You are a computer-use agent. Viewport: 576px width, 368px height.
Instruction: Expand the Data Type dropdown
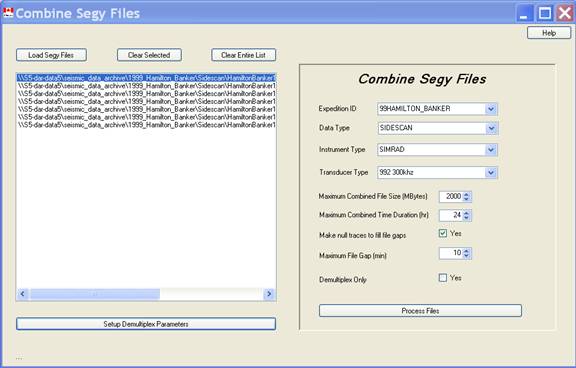pyautogui.click(x=491, y=128)
